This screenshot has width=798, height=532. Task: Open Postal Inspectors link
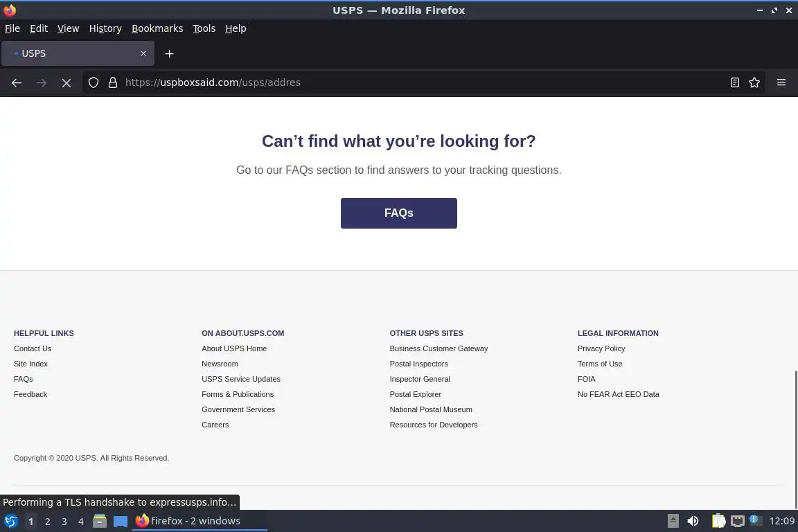419,364
